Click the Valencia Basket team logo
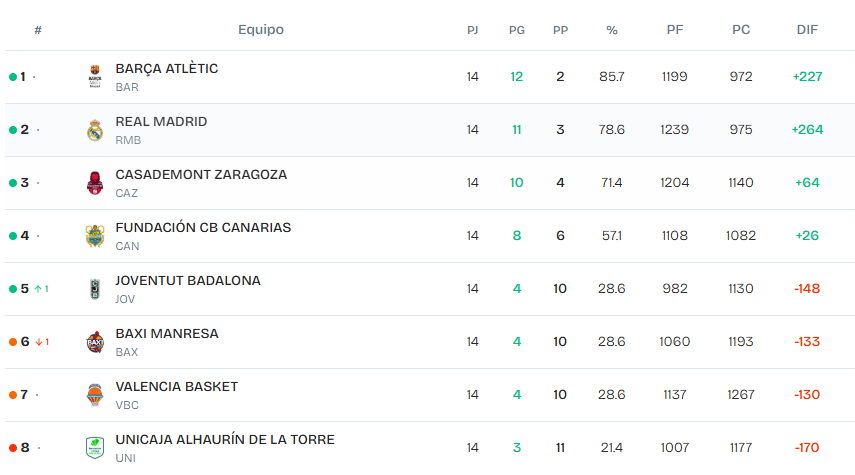The height and width of the screenshot is (475, 855). [x=95, y=395]
